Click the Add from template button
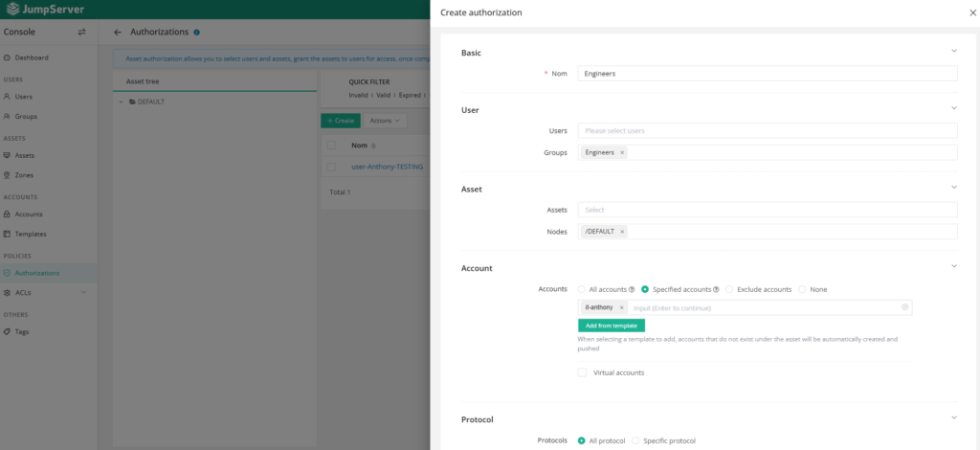980x450 pixels. click(x=611, y=326)
